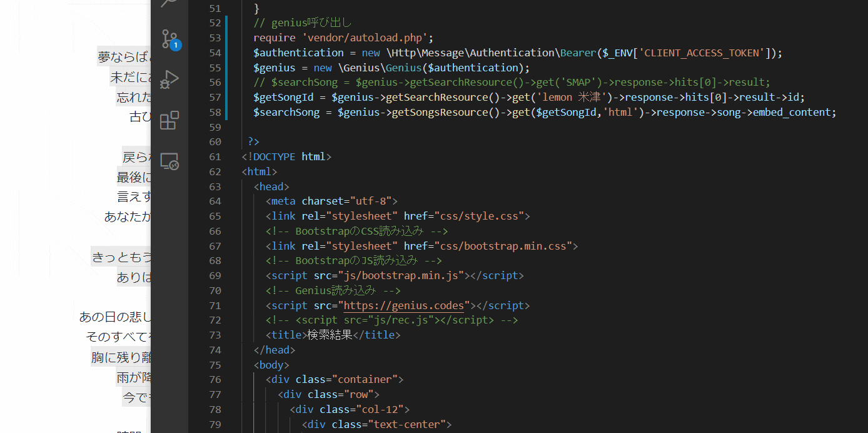Click 'getSongsResource' on line 58
Viewport: 868px width, 433px height.
click(x=440, y=112)
